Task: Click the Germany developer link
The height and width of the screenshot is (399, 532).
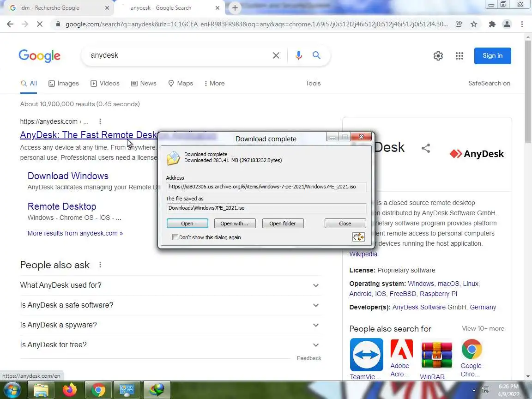Action: coord(483,307)
